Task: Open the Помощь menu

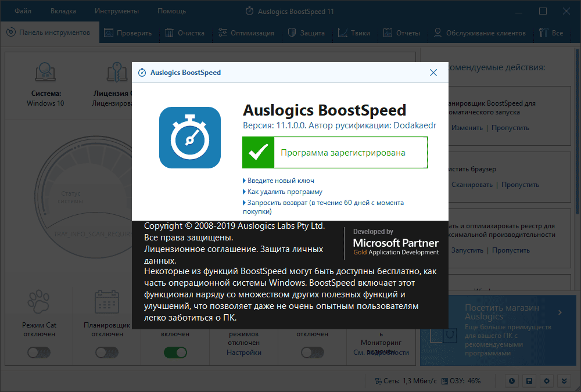Action: 172,11
